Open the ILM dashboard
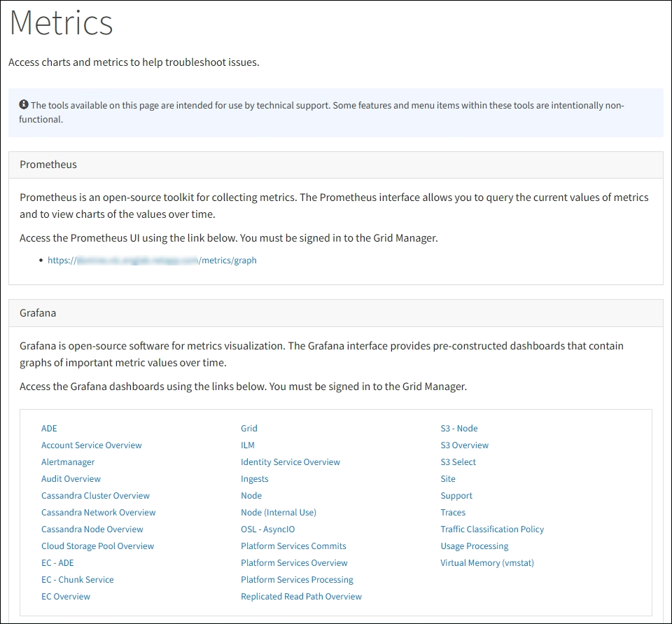 (248, 445)
